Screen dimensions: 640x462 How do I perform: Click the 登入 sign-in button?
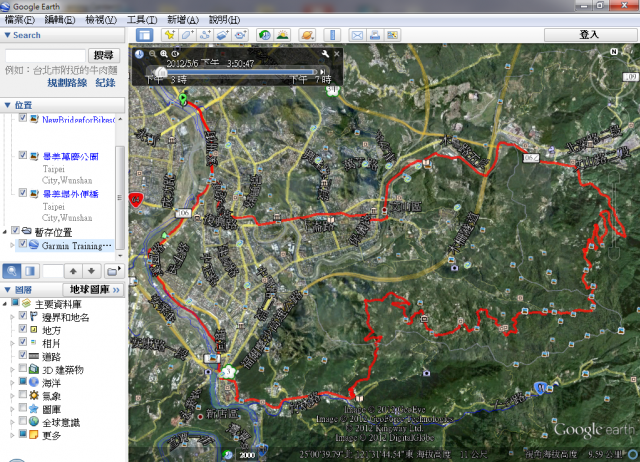coord(591,35)
